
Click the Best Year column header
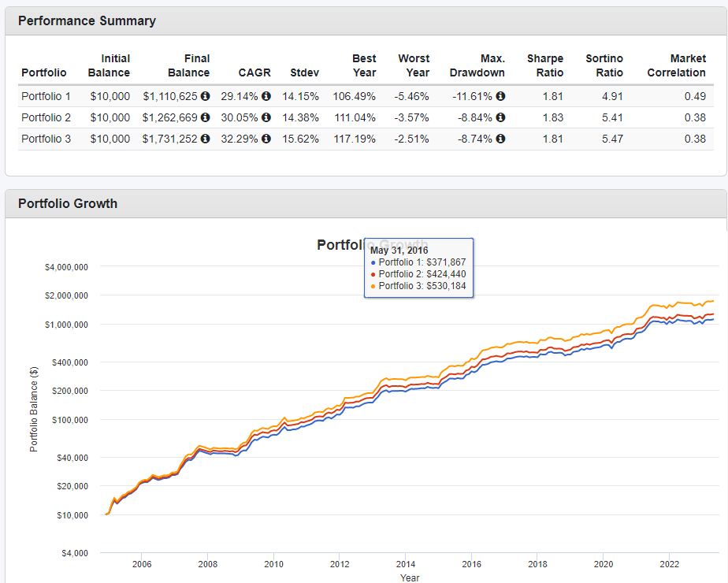pos(364,65)
